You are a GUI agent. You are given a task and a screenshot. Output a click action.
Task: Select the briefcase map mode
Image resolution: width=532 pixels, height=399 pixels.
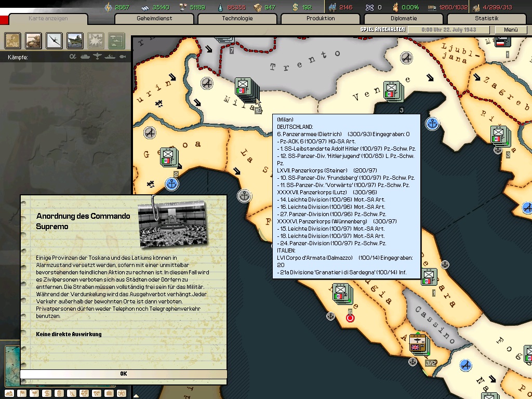click(x=109, y=393)
